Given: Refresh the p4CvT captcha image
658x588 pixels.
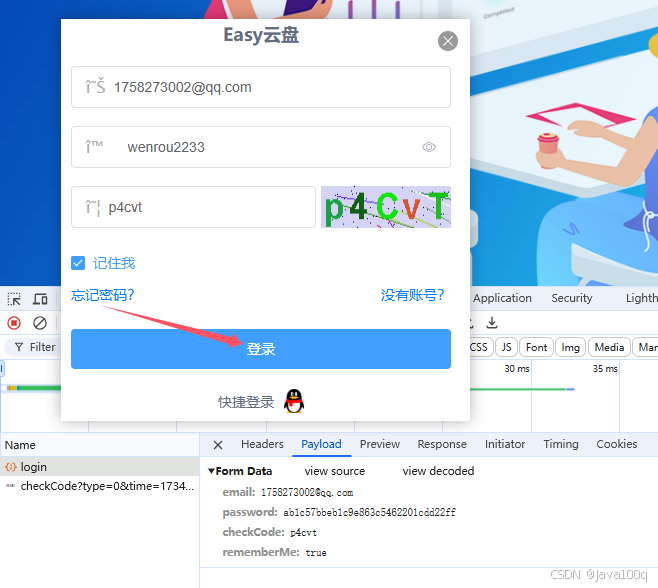Looking at the screenshot, I should [x=386, y=207].
